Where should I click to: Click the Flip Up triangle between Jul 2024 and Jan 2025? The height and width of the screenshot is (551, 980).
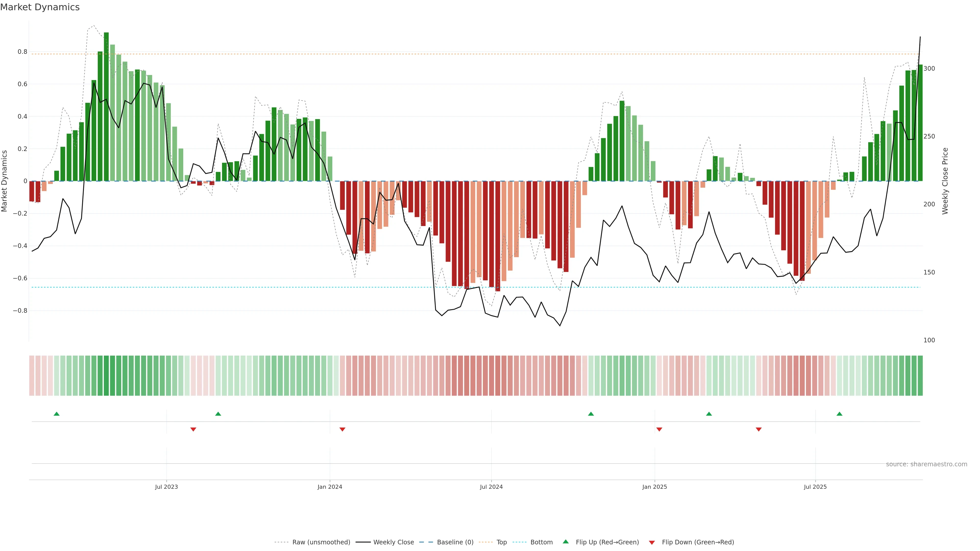[x=591, y=414]
